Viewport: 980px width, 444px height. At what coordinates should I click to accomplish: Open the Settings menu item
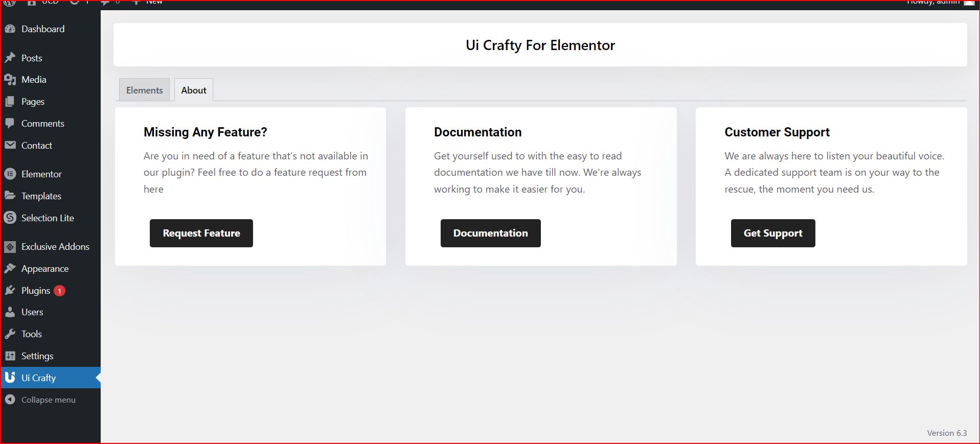tap(51, 356)
